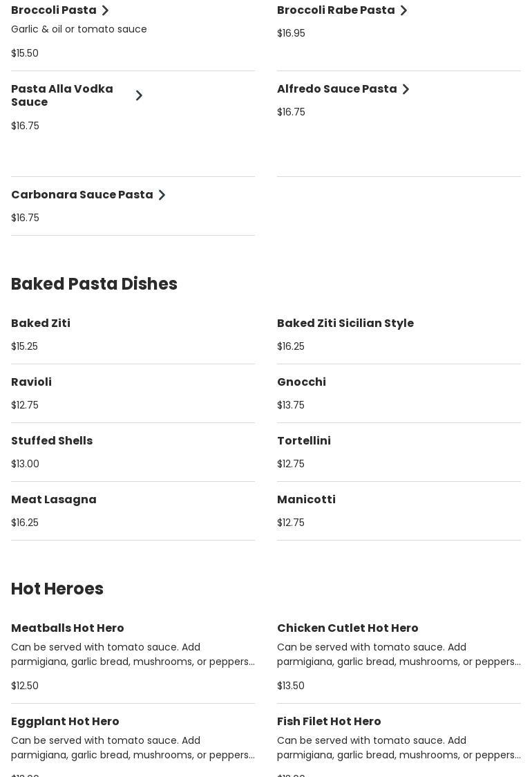Viewport: 532px width, 777px height.
Task: Choose Baked Ziti Sicilian Style
Action: 345,324
